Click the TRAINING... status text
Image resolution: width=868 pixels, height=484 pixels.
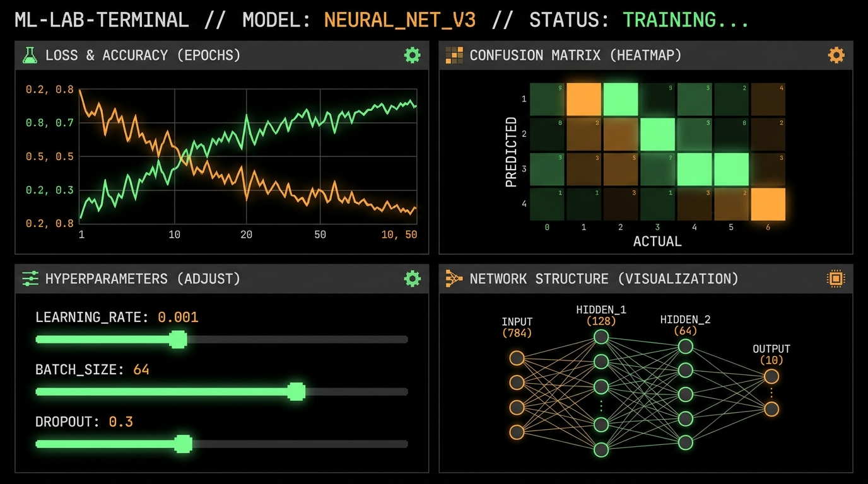[x=686, y=20]
